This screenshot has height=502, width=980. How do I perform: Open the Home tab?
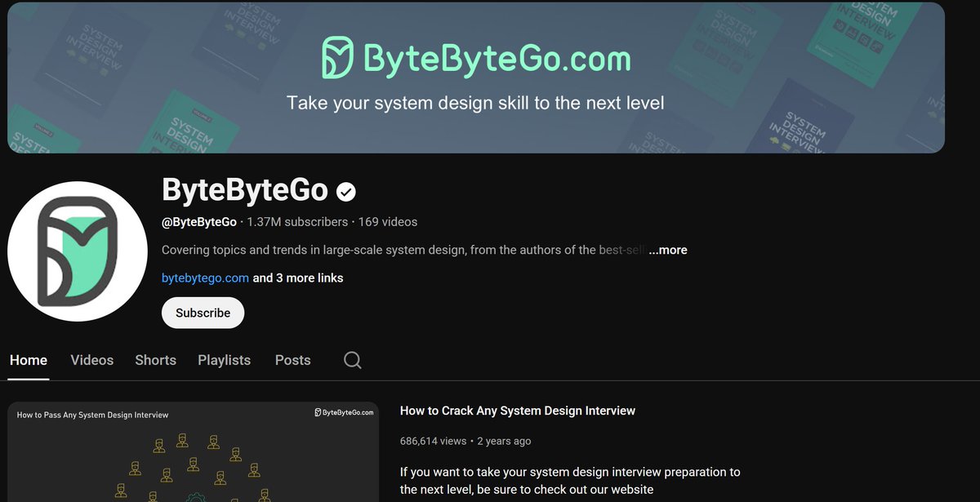pyautogui.click(x=29, y=360)
